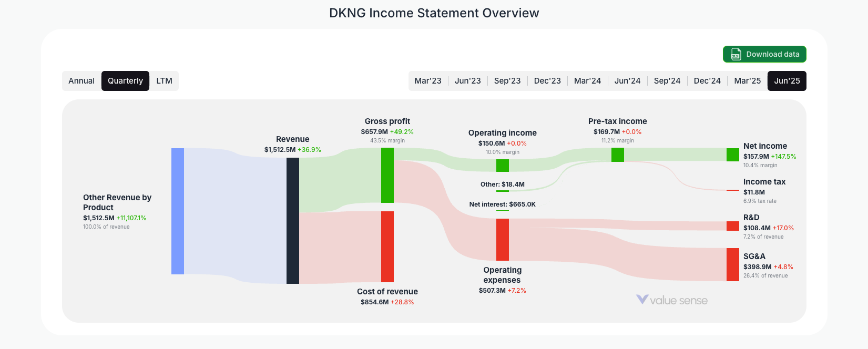Select the Mar'23 quarter

pos(428,81)
